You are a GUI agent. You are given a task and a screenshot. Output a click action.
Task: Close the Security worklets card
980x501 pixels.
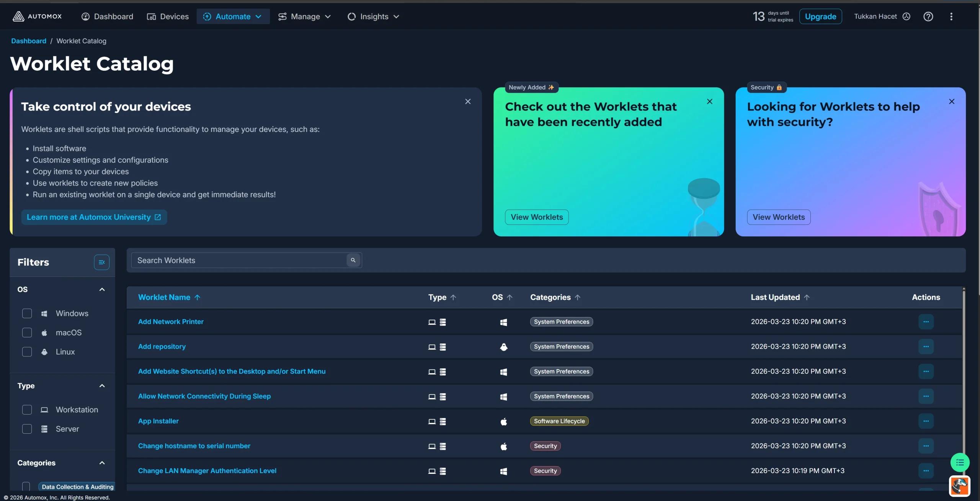click(952, 101)
